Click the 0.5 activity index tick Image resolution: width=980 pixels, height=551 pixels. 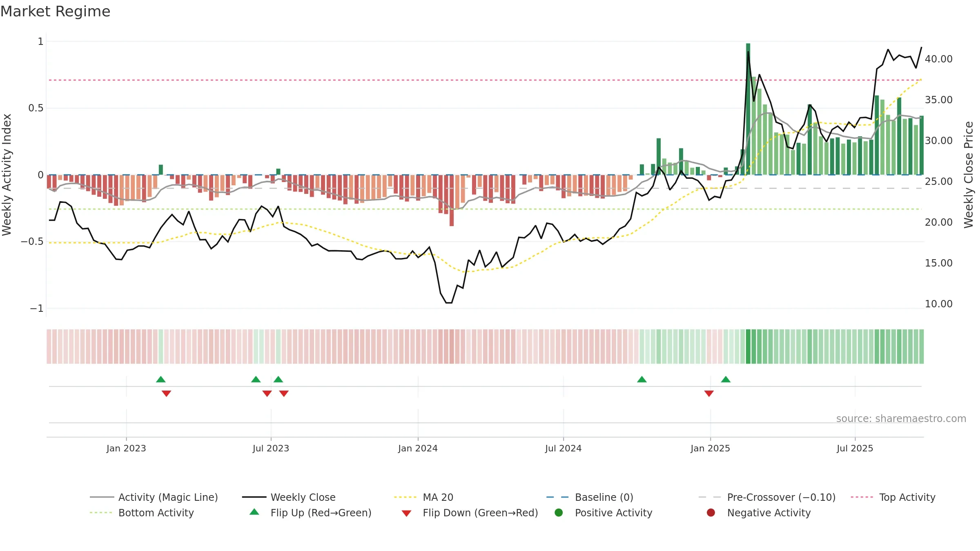tap(36, 108)
